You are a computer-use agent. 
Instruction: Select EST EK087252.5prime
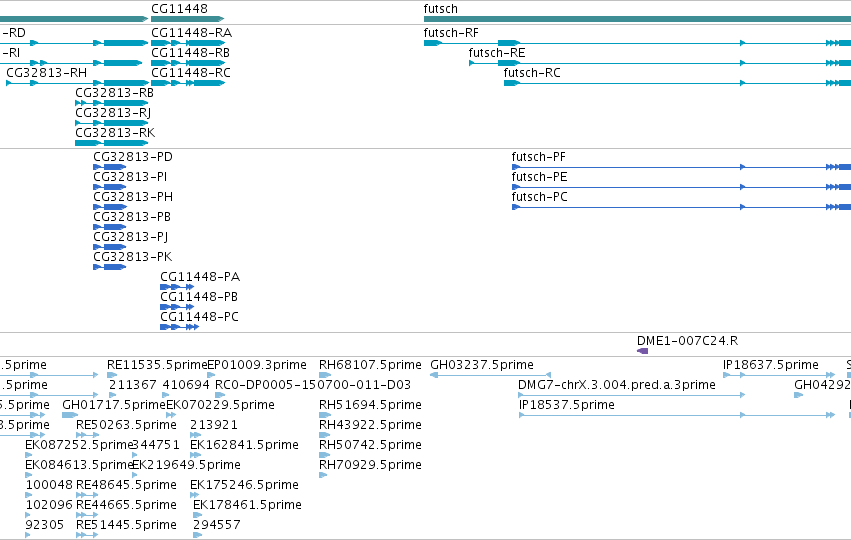click(79, 445)
